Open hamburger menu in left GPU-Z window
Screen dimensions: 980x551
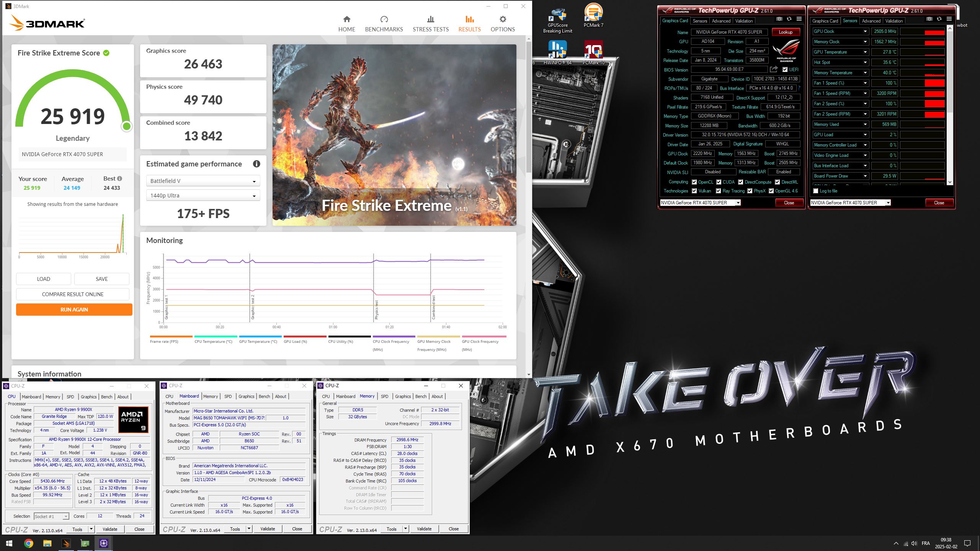(799, 19)
